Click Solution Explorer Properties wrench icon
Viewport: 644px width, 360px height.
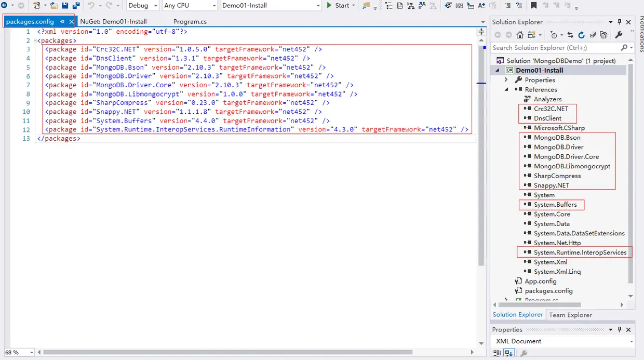pyautogui.click(x=619, y=35)
